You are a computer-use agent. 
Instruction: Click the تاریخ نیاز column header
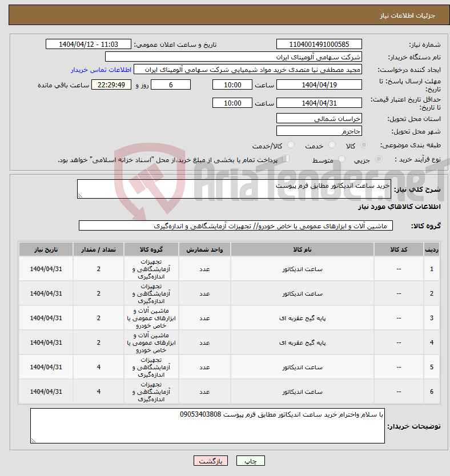tap(46, 249)
